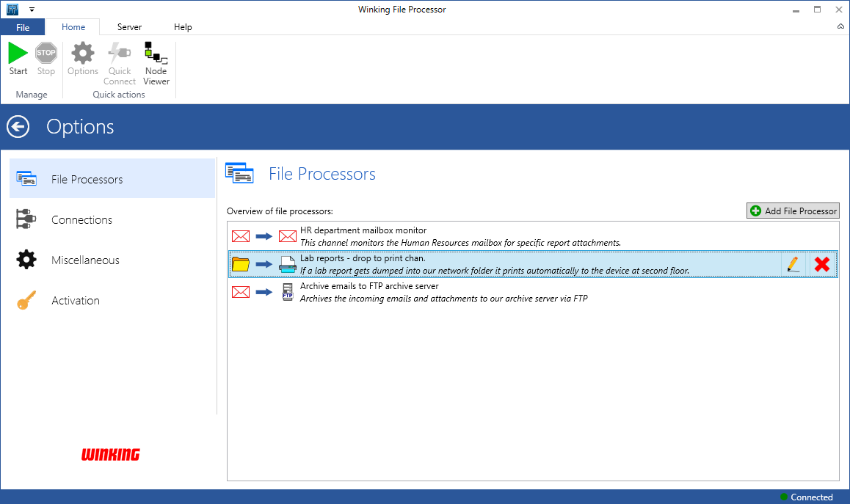Click the application icon in title bar

pyautogui.click(x=12, y=10)
